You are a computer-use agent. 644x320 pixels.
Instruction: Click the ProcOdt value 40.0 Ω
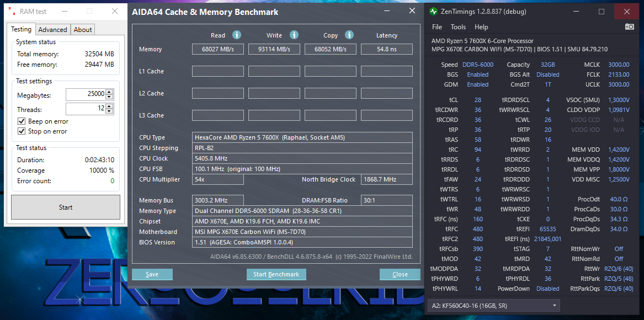tap(619, 199)
